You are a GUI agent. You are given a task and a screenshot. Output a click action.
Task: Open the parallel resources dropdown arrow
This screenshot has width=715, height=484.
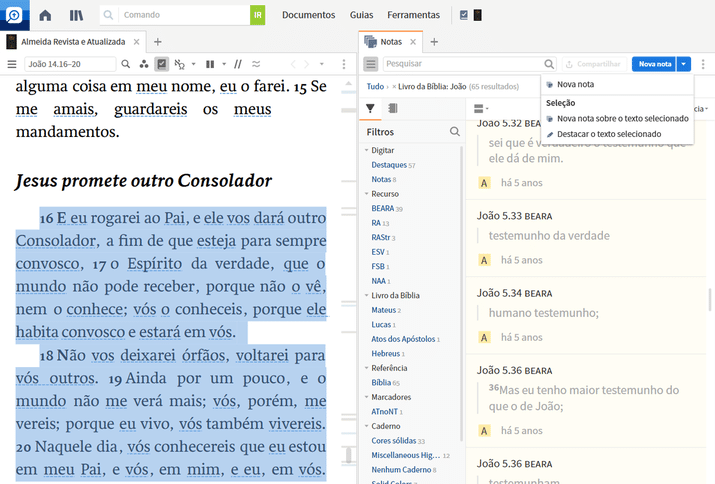click(224, 64)
